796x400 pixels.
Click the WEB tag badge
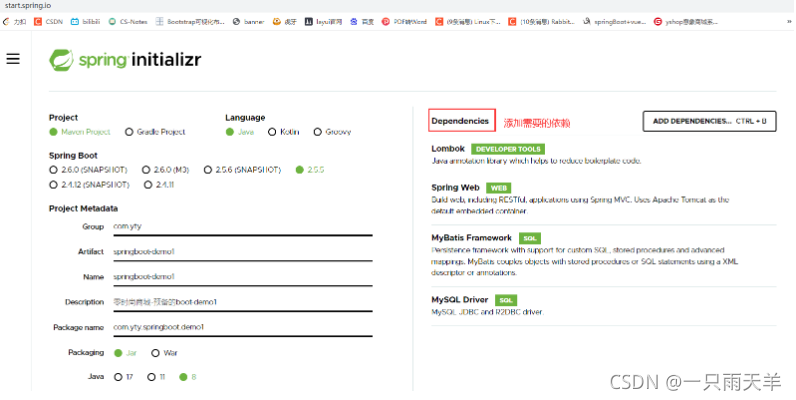pos(499,188)
